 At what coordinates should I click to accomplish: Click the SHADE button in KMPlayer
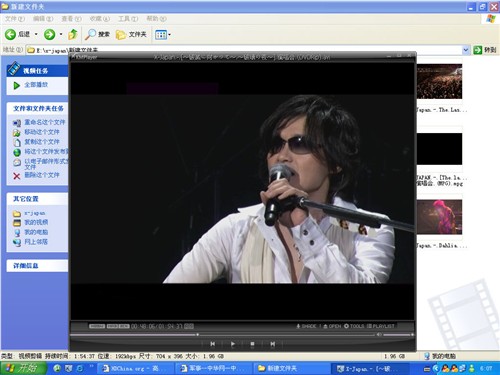tap(306, 326)
